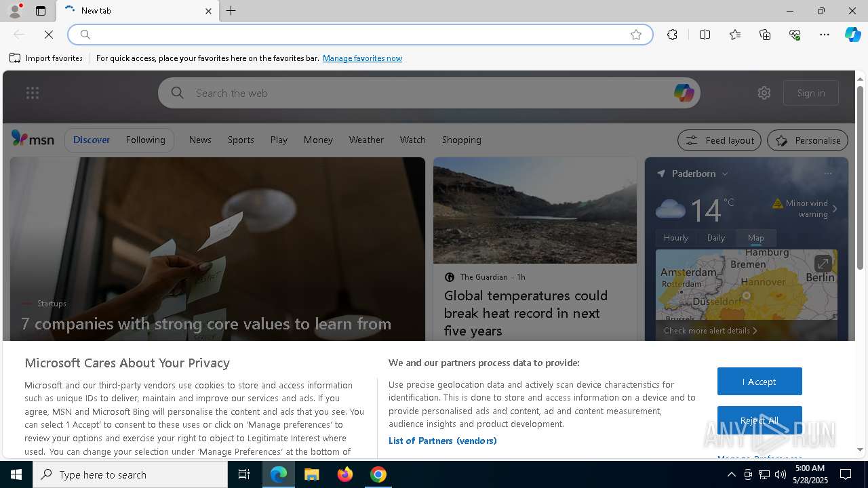The width and height of the screenshot is (868, 488).
Task: Click Import favorites
Action: point(46,58)
